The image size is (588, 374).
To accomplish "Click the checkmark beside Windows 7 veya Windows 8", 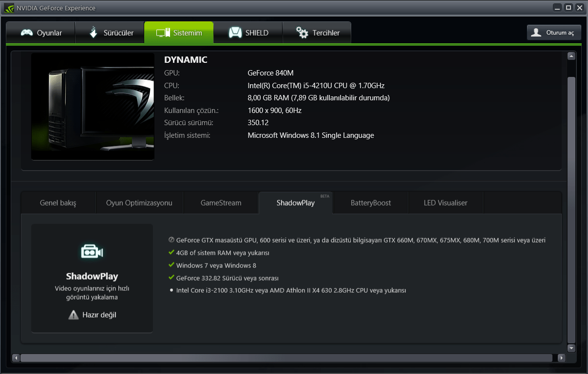I will click(171, 265).
